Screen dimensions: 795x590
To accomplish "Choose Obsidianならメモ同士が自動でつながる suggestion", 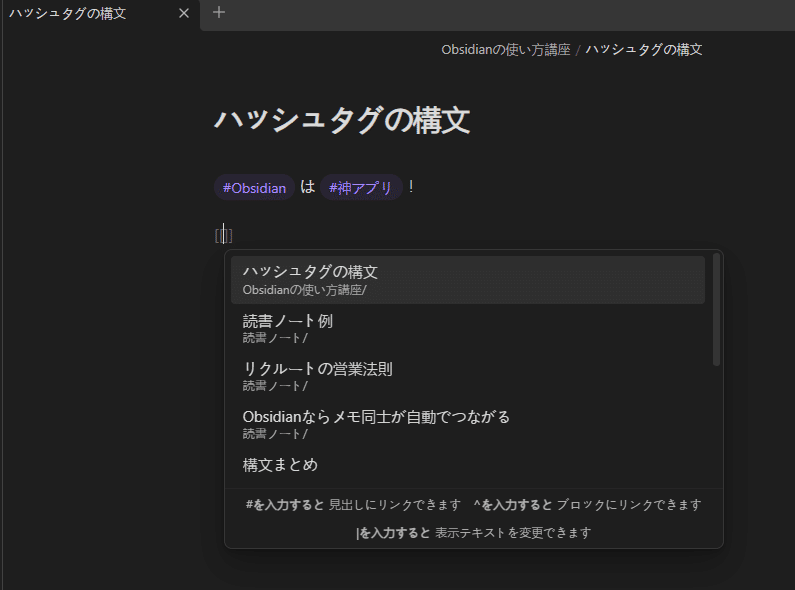I will point(467,424).
